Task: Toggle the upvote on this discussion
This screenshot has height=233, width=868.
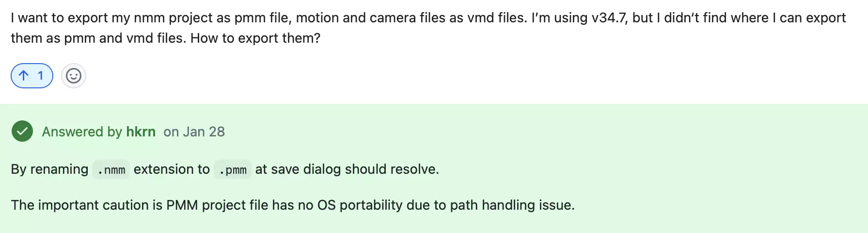Action: [x=32, y=76]
